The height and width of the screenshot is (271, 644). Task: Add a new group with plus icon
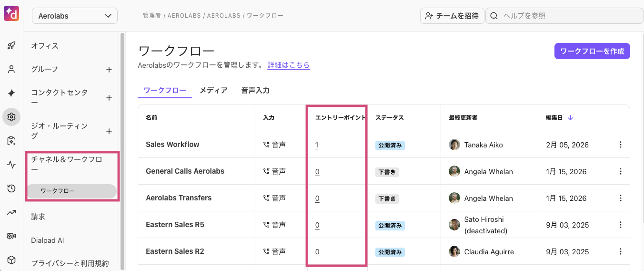[x=109, y=70]
